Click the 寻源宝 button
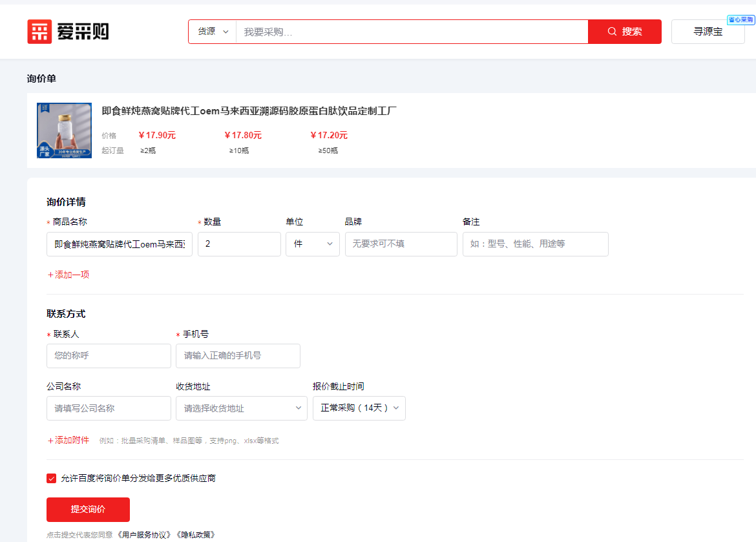This screenshot has width=756, height=542. click(x=708, y=32)
